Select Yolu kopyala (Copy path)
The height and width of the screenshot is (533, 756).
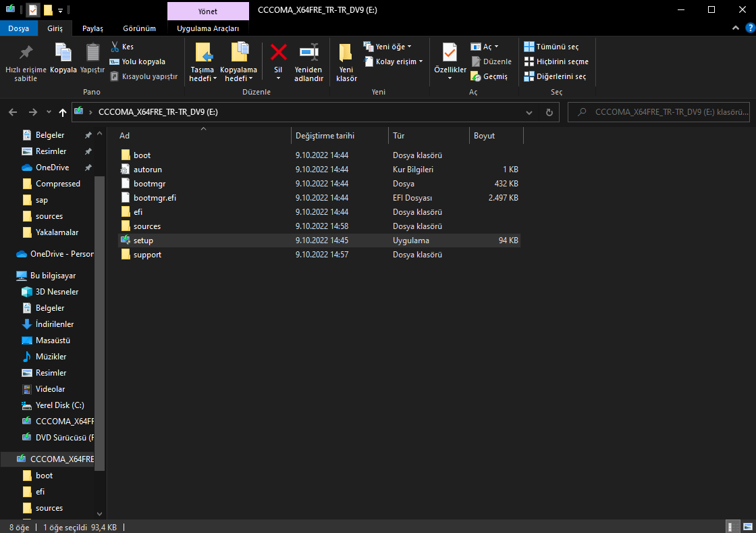click(x=138, y=61)
